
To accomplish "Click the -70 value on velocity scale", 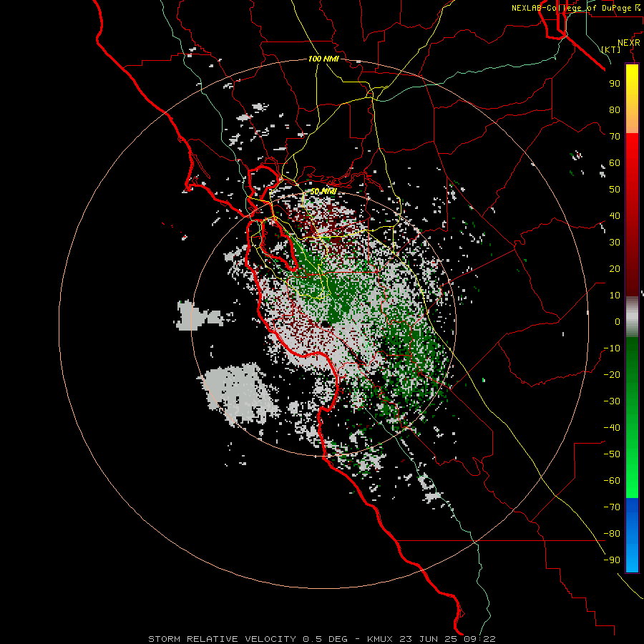I will (x=612, y=507).
